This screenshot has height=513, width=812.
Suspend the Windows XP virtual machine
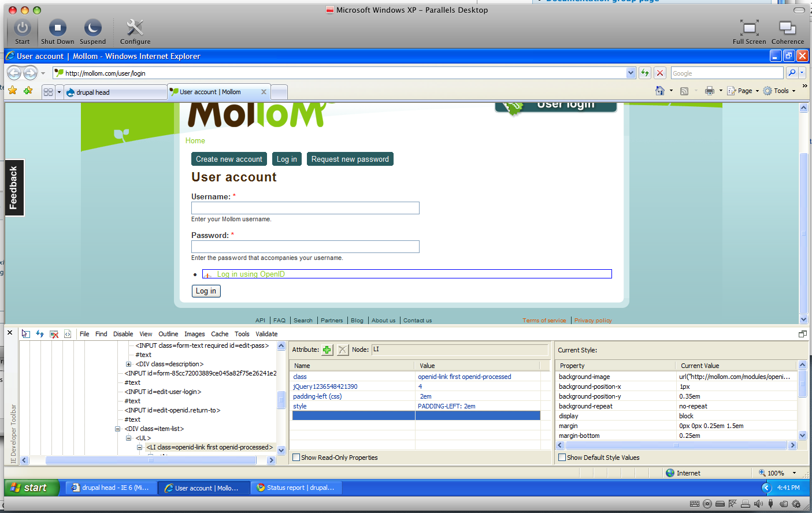[x=92, y=31]
